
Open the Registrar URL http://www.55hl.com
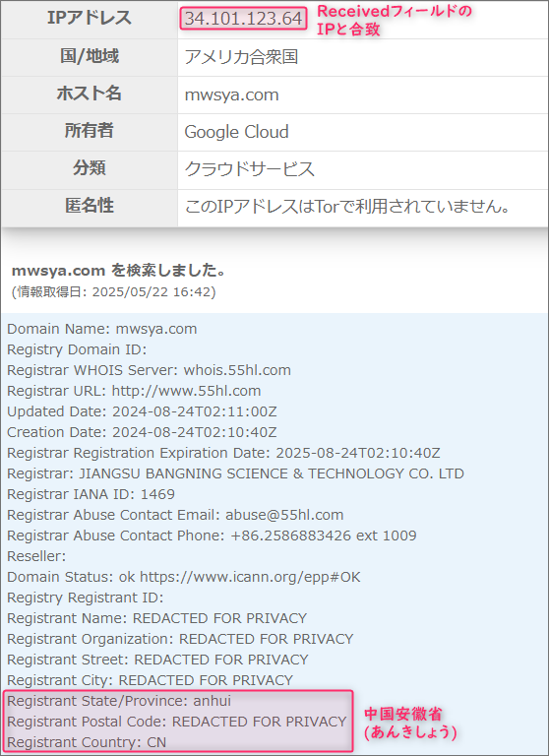click(186, 391)
